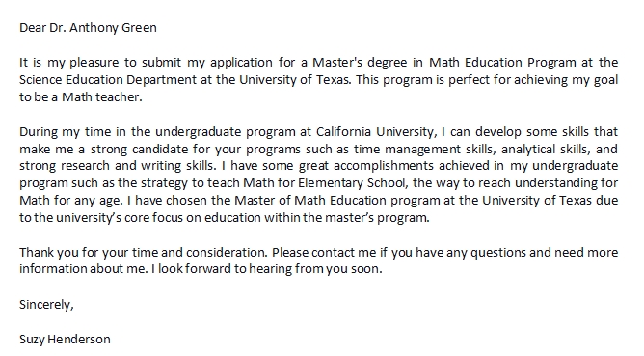Click the word 'During' starting second paragraph
This screenshot has width=644, height=356.
[38, 131]
